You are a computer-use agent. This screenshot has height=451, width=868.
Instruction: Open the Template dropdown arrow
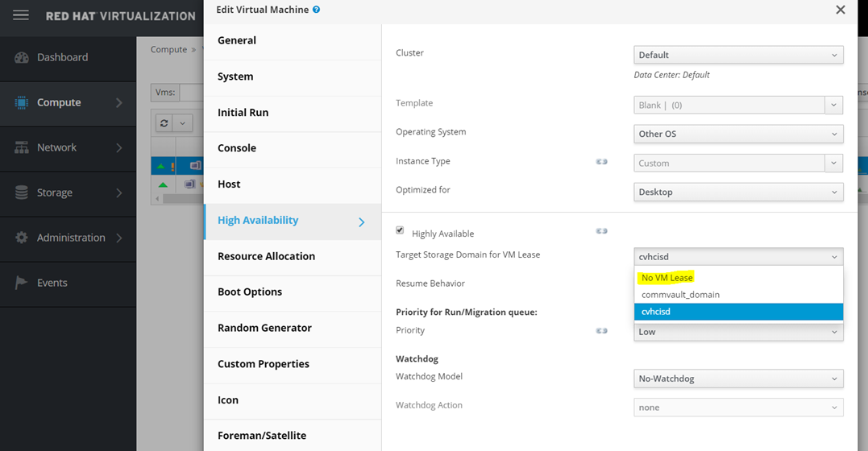coord(833,106)
